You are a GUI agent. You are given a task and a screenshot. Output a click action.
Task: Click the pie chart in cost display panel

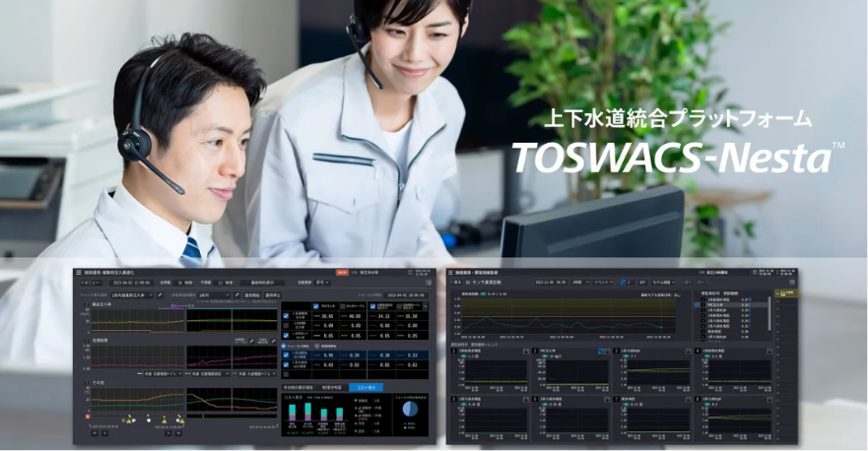(x=410, y=409)
